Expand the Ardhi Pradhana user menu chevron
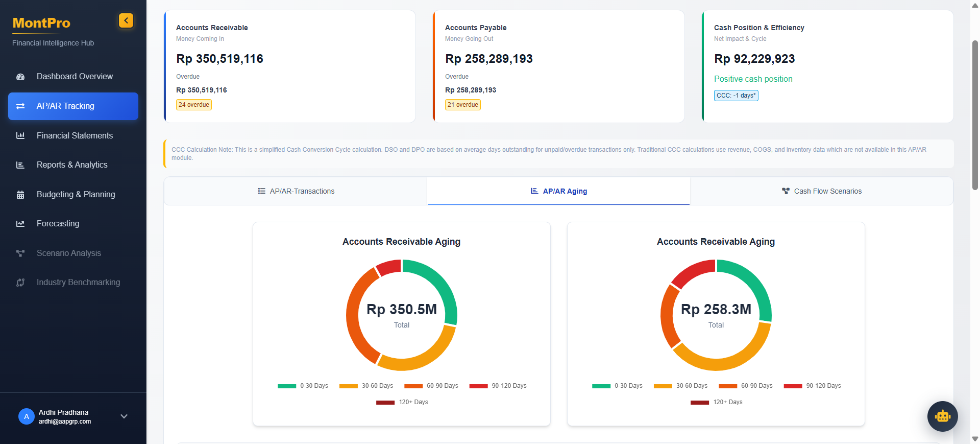This screenshot has height=444, width=980. (124, 416)
